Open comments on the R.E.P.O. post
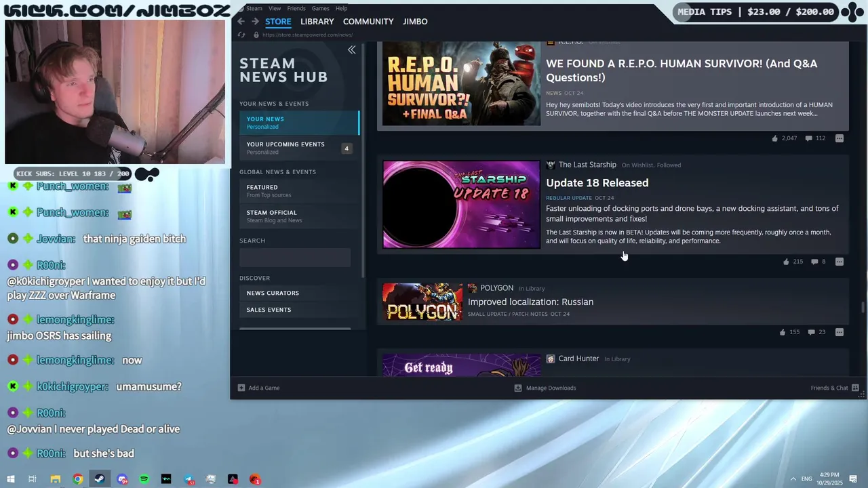The image size is (868, 488). point(808,138)
